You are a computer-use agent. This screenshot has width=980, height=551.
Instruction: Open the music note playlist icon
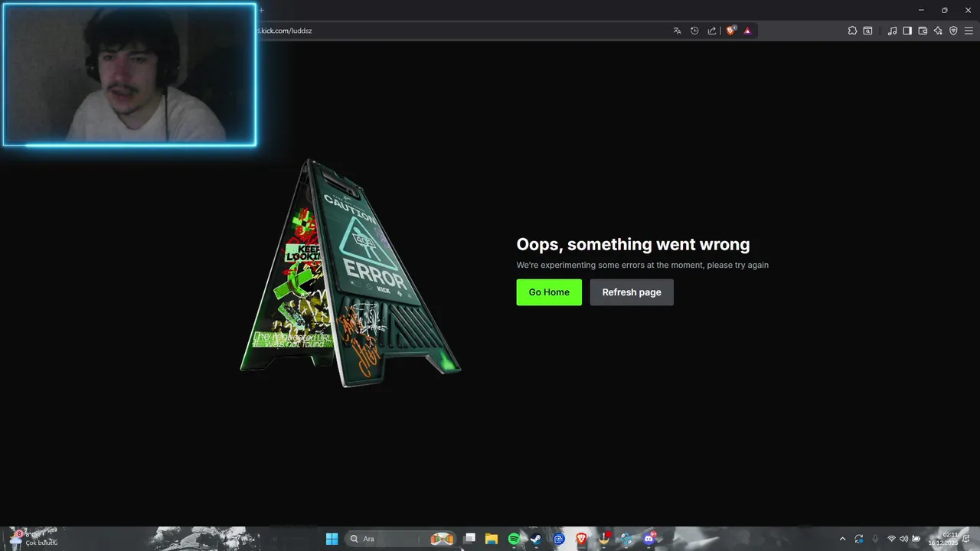pyautogui.click(x=892, y=31)
